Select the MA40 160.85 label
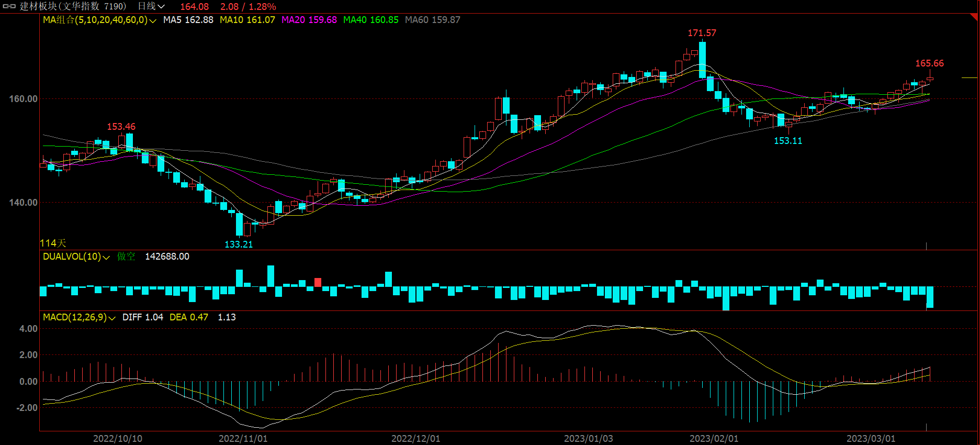Viewport: 980px width, 445px height. [371, 20]
